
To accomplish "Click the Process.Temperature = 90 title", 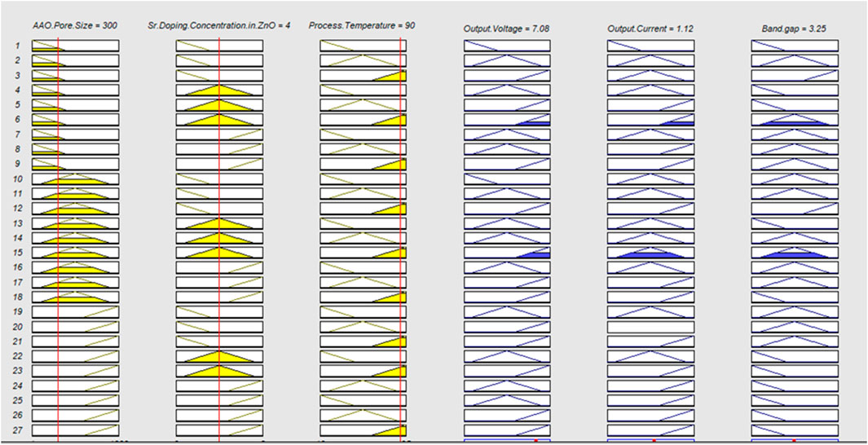I will pos(363,25).
